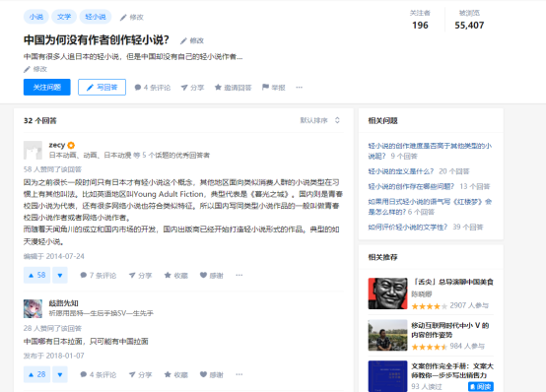Open 如何评价轻小说的文学性? question
This screenshot has width=546, height=392.
tap(407, 227)
